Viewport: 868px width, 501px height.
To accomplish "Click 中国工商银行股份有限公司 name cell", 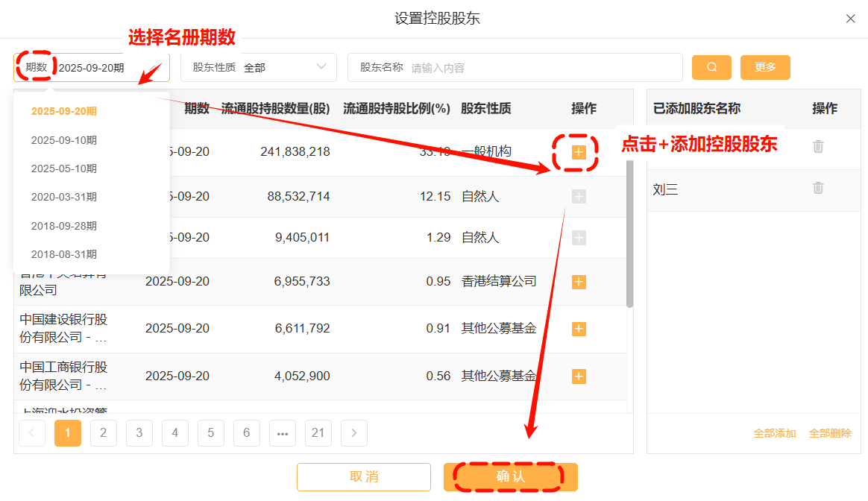I will 63,376.
